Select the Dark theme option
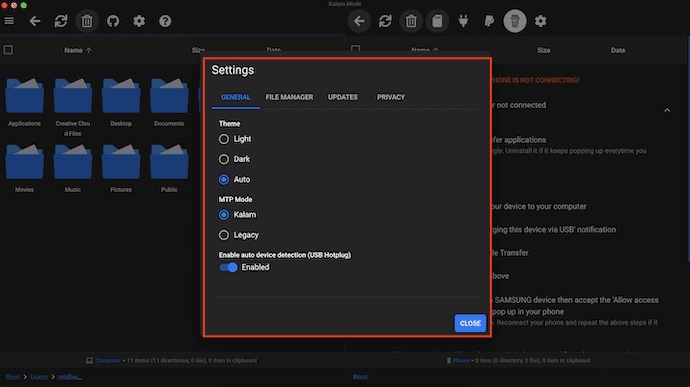 point(224,159)
